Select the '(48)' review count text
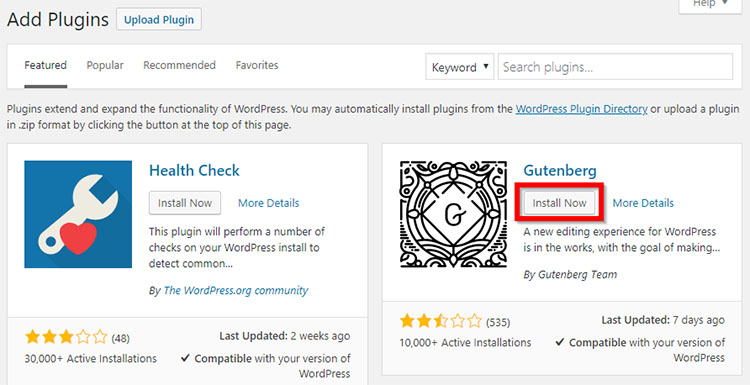Screen dimensions: 750x385 pyautogui.click(x=121, y=339)
